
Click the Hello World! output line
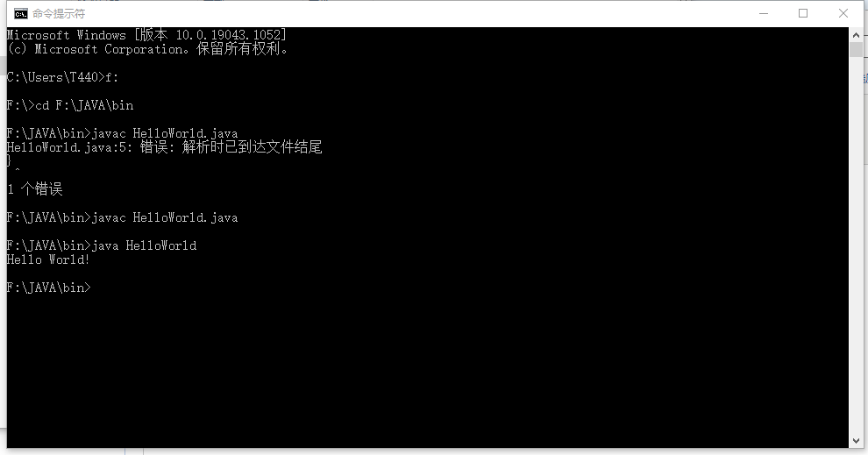(48, 259)
